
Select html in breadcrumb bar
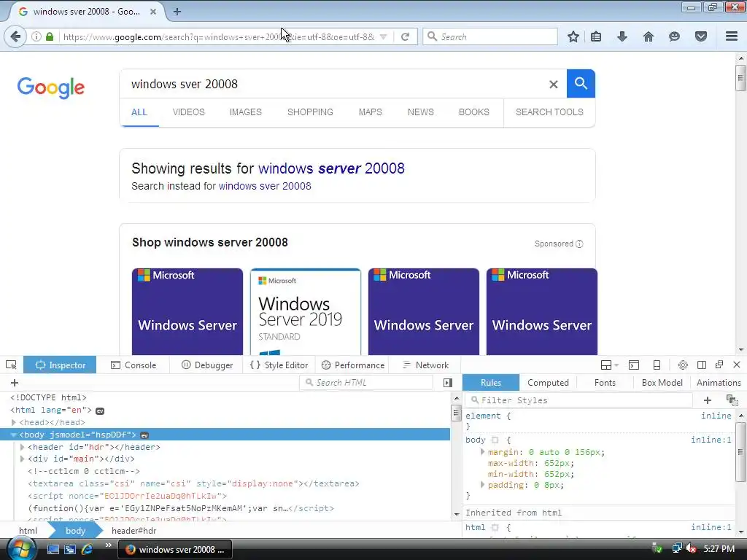tap(28, 531)
